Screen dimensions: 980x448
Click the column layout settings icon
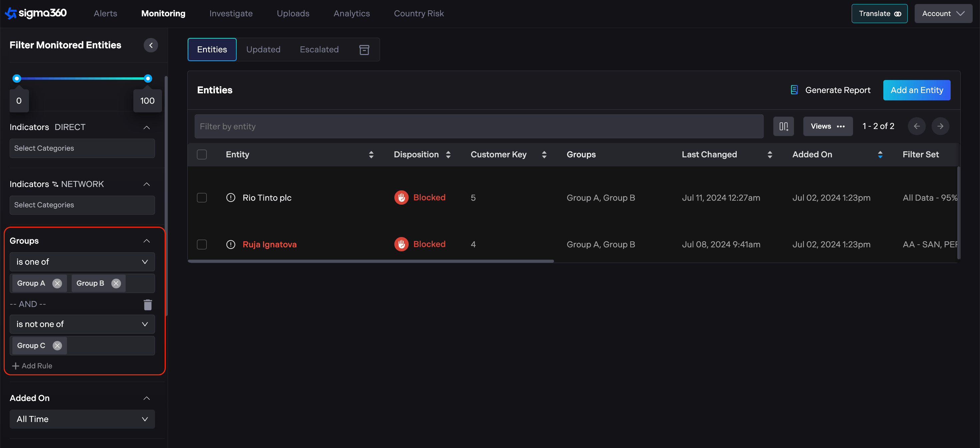click(x=783, y=126)
